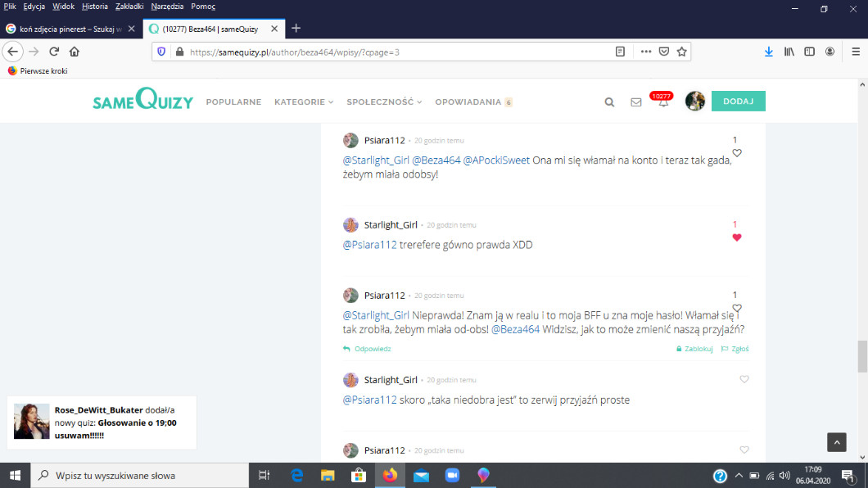Click the Windows taskbar search box
Image resolution: width=868 pixels, height=488 pixels.
tap(139, 476)
